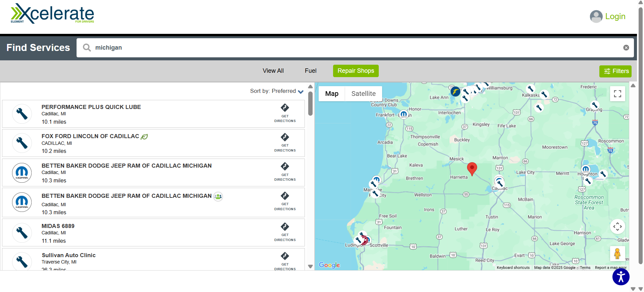The width and height of the screenshot is (644, 292).
Task: Click Mopar map marker near Houghton Lake
Action: (x=586, y=169)
